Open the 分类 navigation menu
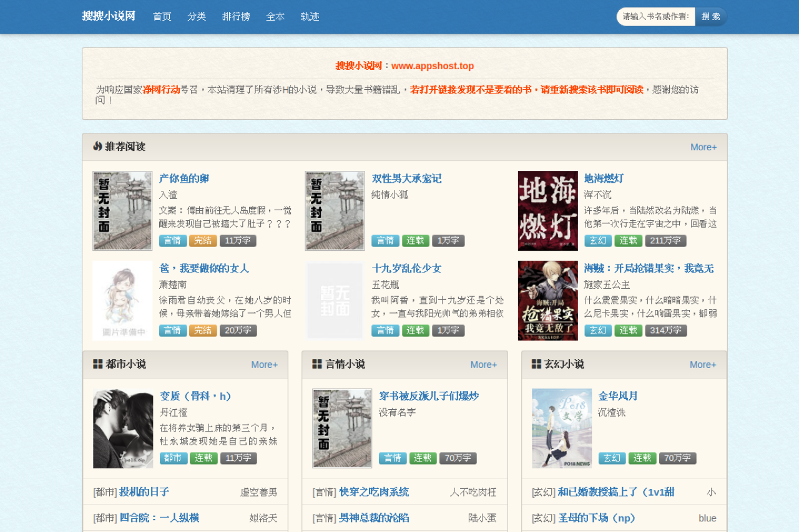Viewport: 799px width, 532px height. coord(197,17)
